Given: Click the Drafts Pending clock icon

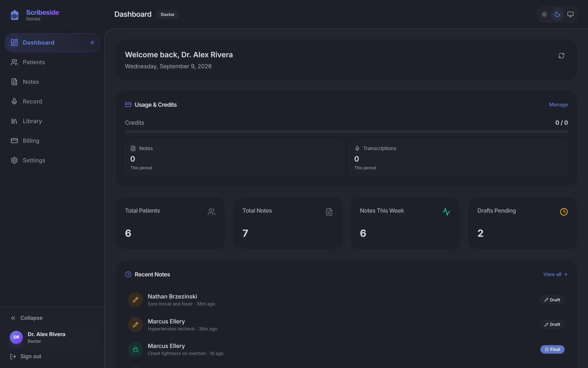Looking at the screenshot, I should click(564, 212).
